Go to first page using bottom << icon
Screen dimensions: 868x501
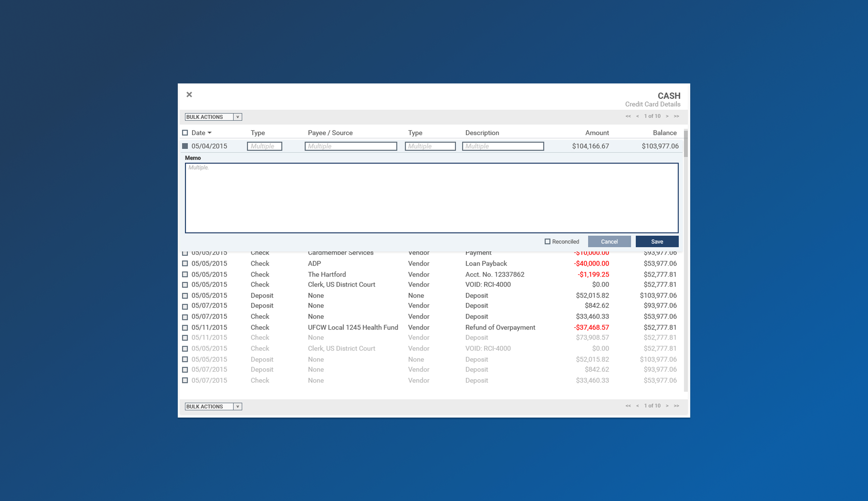[x=628, y=406]
